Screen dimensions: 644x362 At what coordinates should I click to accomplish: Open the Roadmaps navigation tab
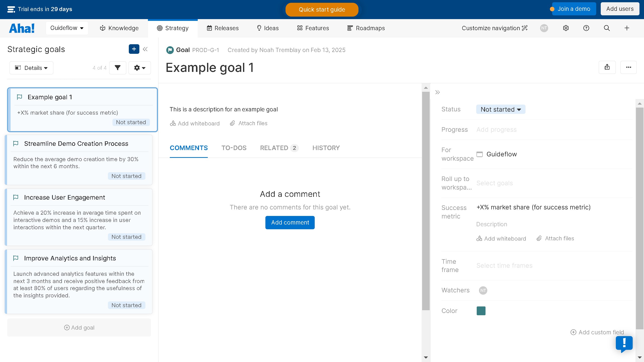pos(366,28)
